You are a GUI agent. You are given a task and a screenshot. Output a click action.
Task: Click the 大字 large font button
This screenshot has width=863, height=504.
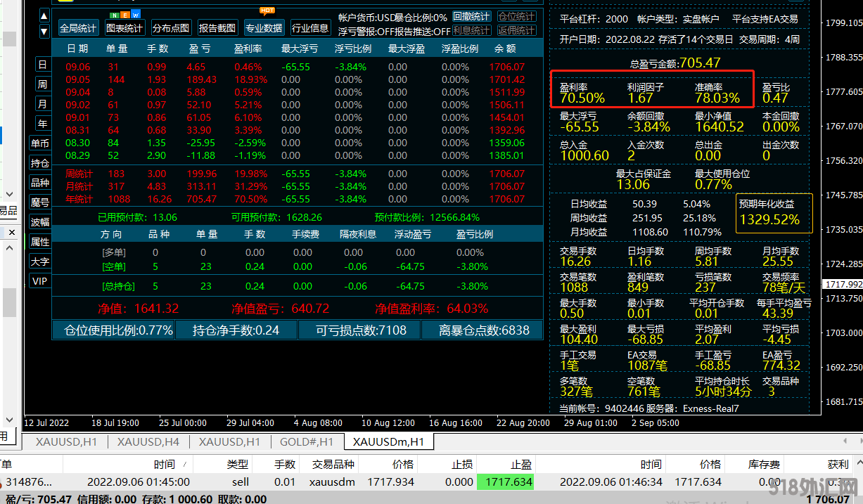[40, 261]
